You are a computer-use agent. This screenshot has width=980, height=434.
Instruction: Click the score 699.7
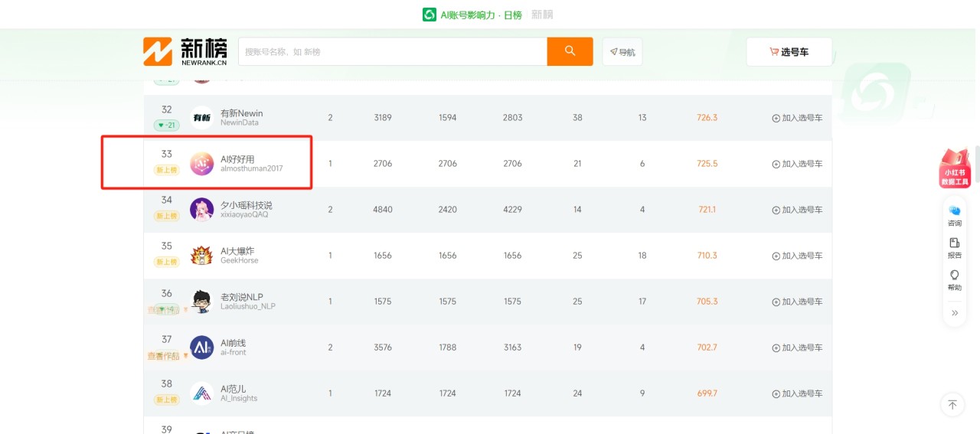(707, 393)
